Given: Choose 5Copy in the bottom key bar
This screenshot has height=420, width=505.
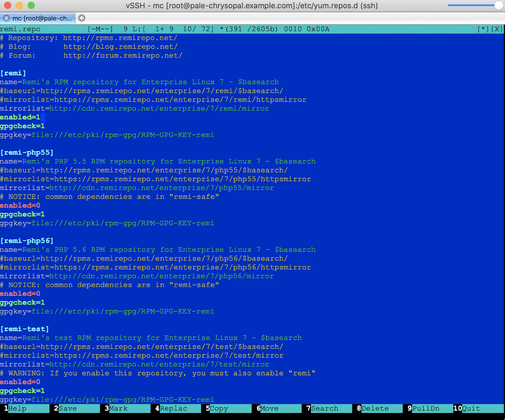Looking at the screenshot, I should [x=229, y=408].
